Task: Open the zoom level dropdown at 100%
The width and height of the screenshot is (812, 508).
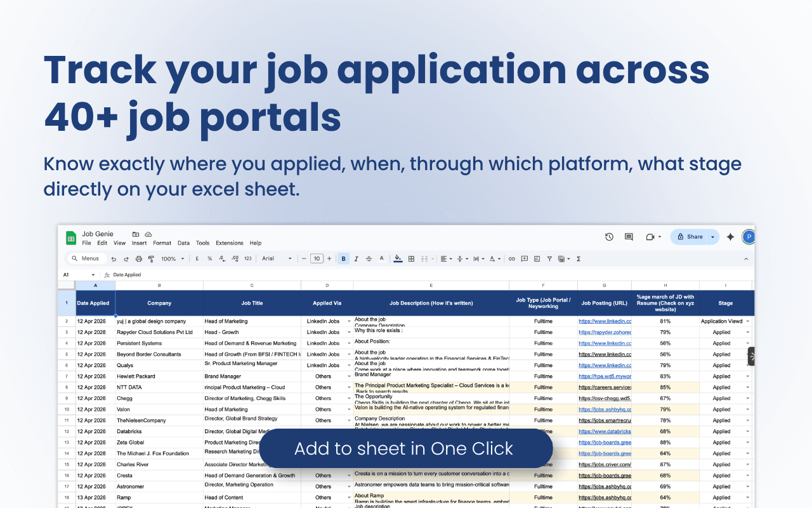Action: point(171,258)
